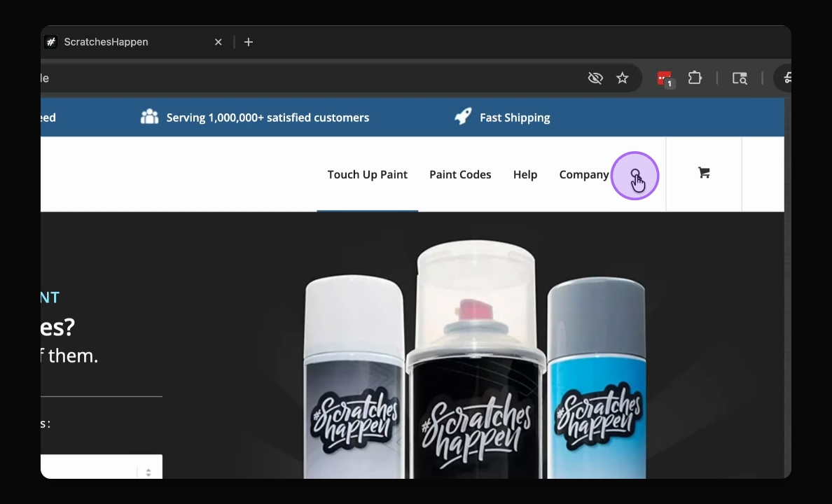Open the shopping cart

[704, 172]
